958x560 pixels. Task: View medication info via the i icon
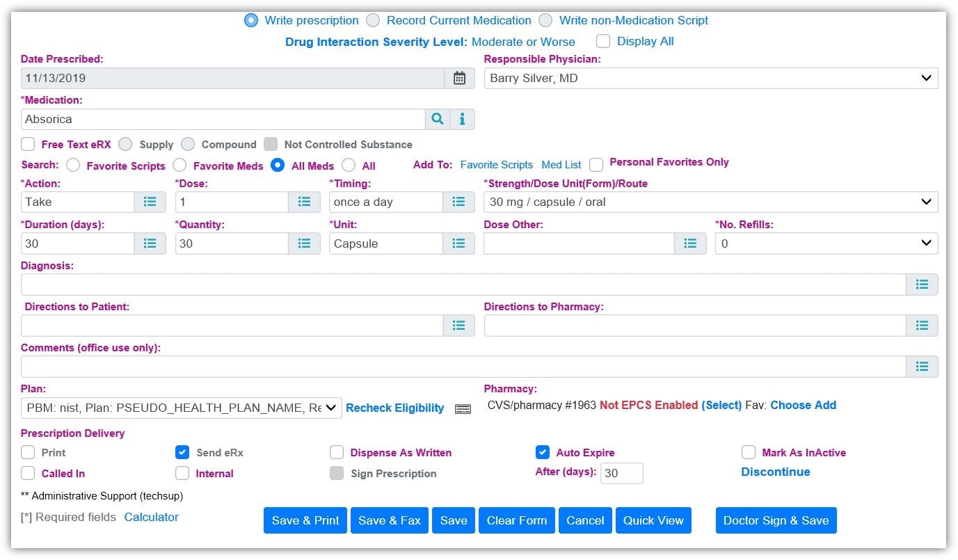pos(462,119)
